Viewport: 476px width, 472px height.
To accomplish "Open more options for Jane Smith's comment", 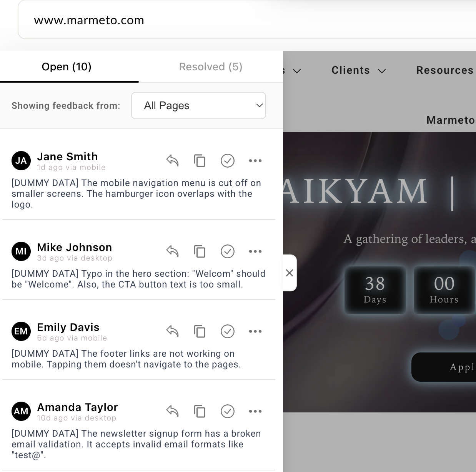I will coord(255,161).
